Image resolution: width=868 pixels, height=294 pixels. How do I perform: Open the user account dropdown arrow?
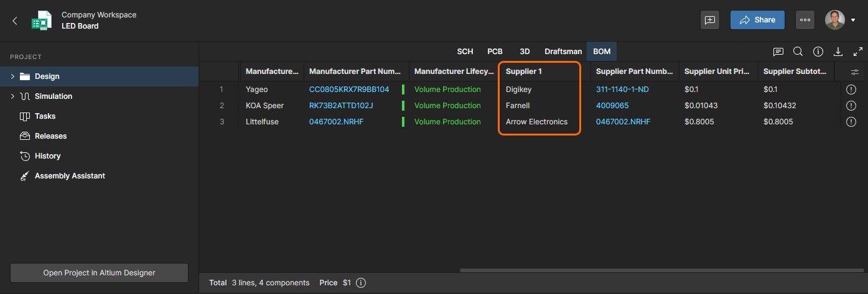[x=853, y=21]
